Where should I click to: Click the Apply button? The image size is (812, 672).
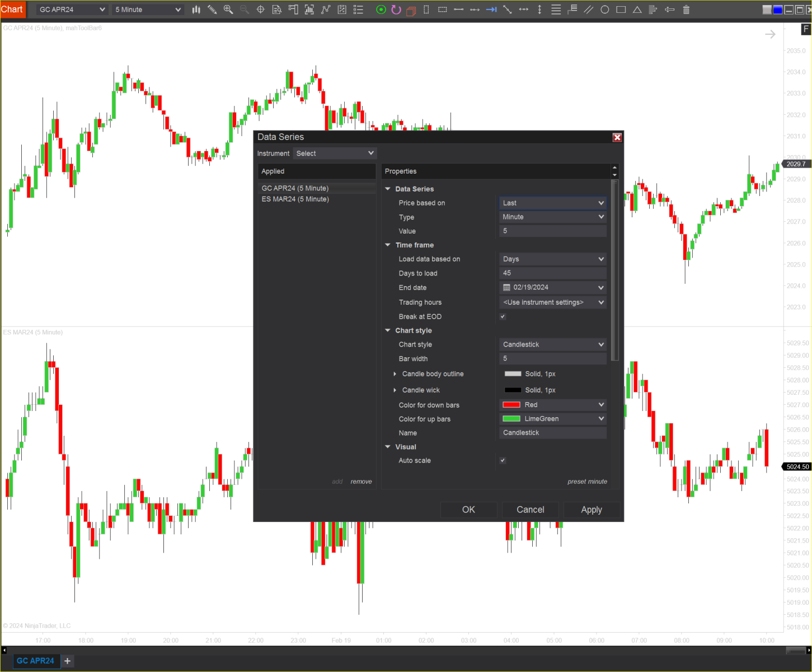[x=592, y=510]
